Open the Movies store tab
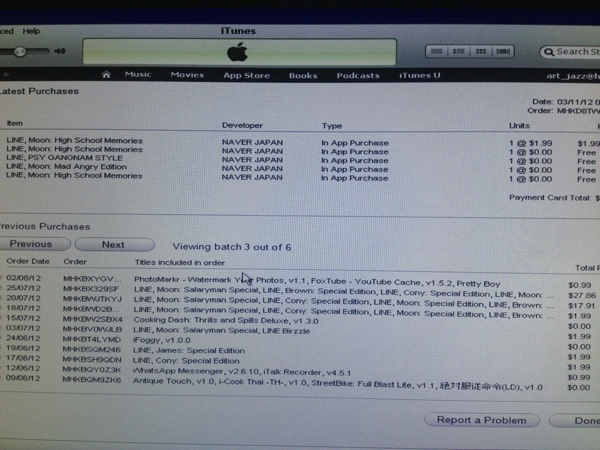 (187, 75)
